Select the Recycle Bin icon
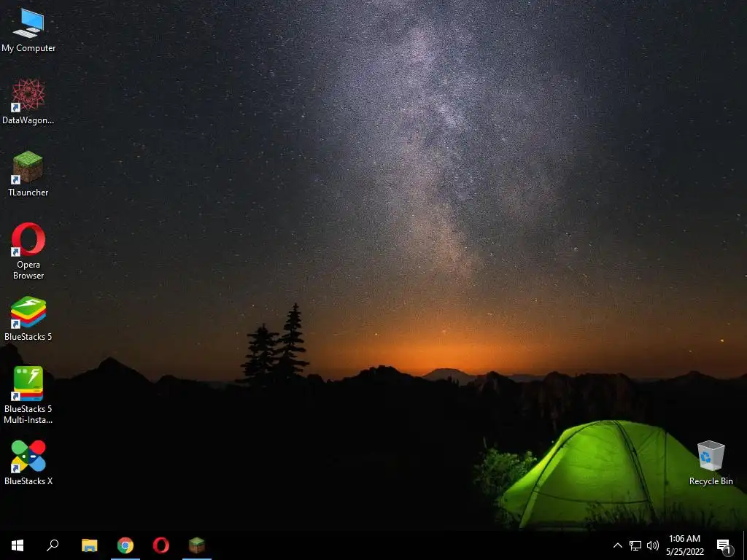The image size is (747, 560). click(711, 463)
